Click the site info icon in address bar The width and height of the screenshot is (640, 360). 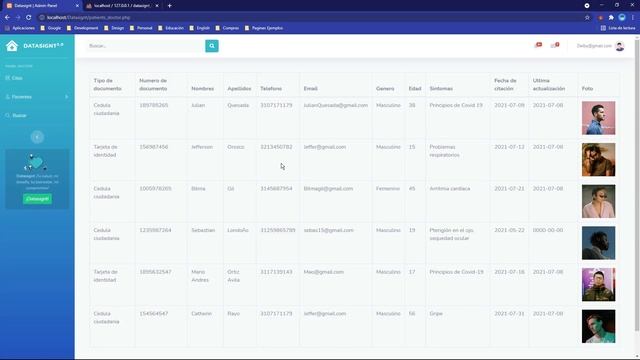click(42, 18)
